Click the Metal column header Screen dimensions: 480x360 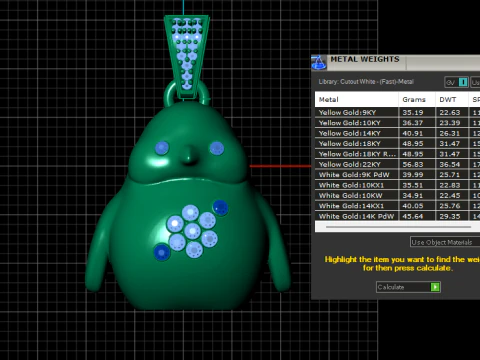click(x=356, y=99)
